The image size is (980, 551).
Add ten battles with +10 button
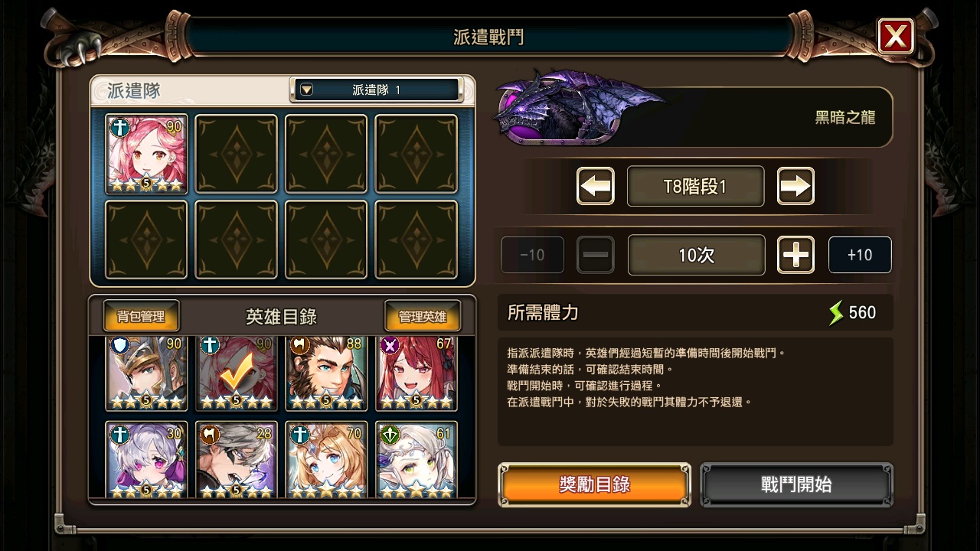tap(860, 255)
